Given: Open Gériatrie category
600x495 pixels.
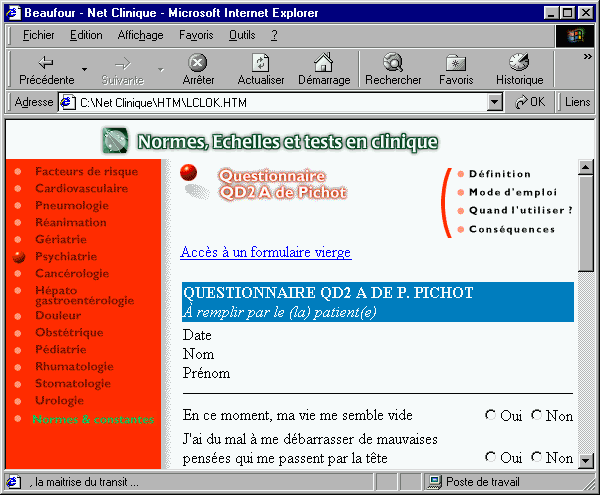Looking at the screenshot, I should tap(61, 239).
